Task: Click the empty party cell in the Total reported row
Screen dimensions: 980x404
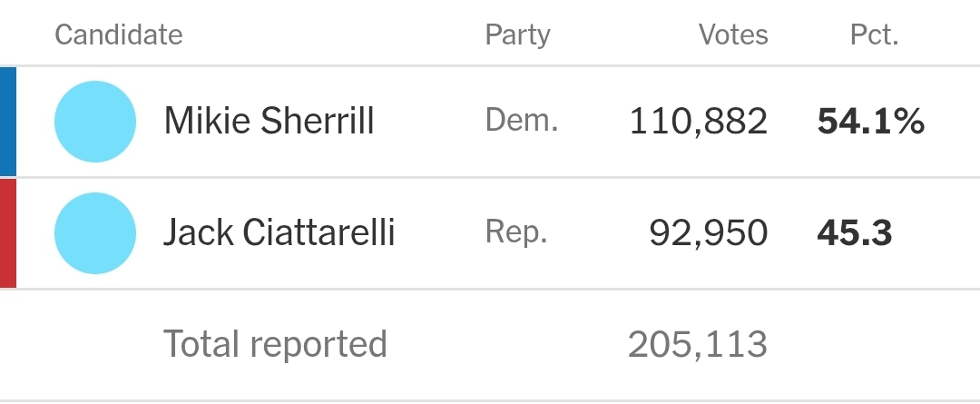Action: coord(517,345)
